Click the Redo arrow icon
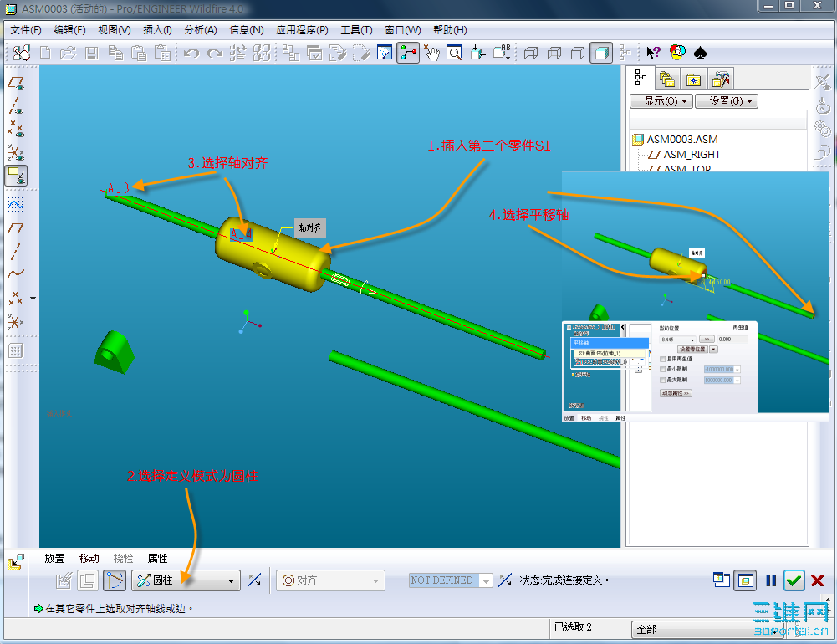This screenshot has width=837, height=644. click(215, 53)
